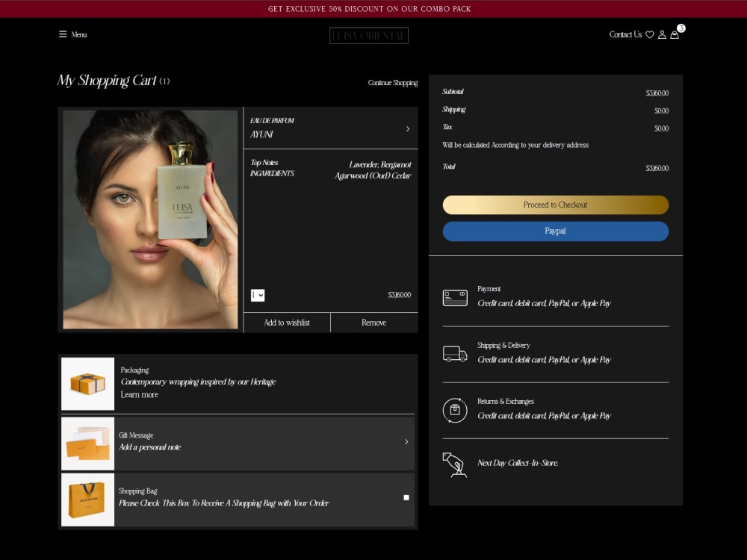Click the Shipping & Delivery heading
This screenshot has width=747, height=560.
(503, 345)
